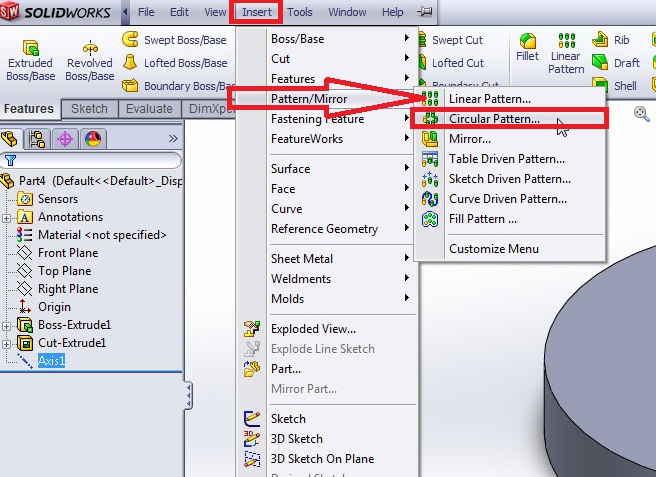This screenshot has height=477, width=656.
Task: Open the Molds submenu
Action: [x=327, y=299]
